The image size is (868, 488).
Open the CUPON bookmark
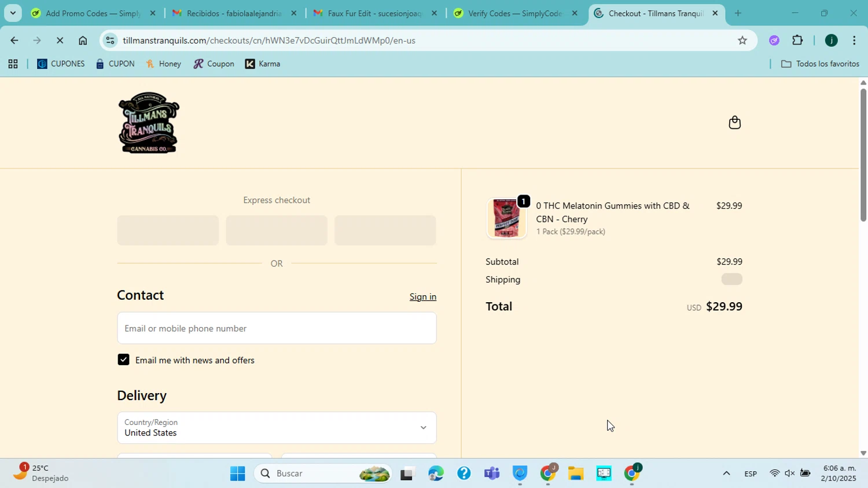click(115, 64)
